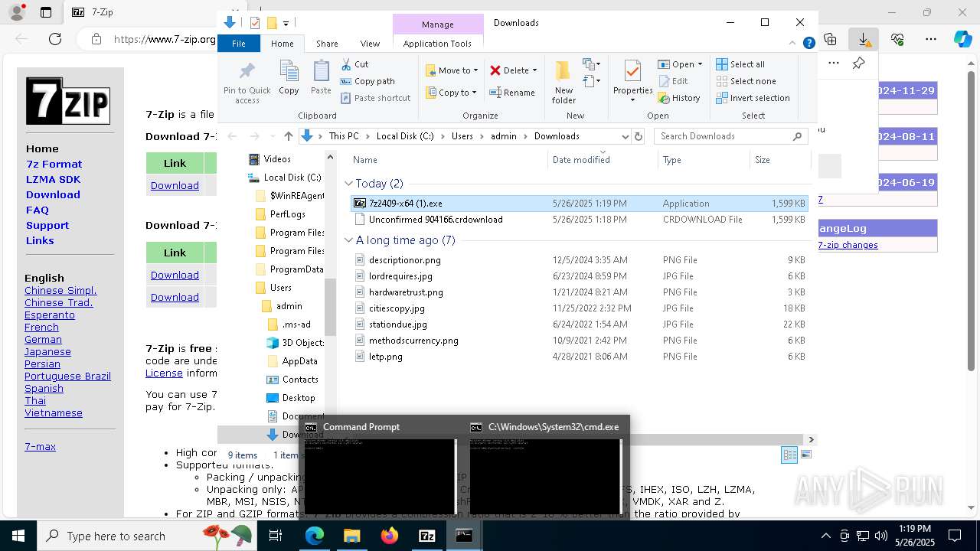
Task: Select the Home ribbon tab
Action: pyautogui.click(x=282, y=44)
